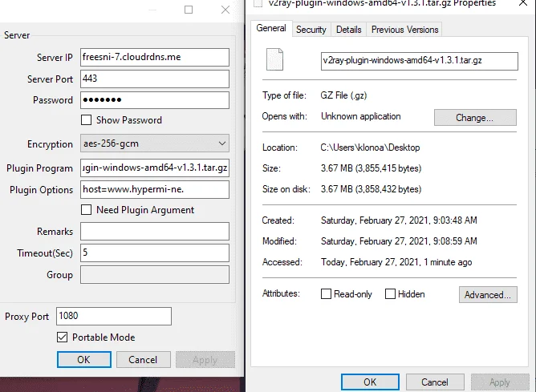Uncheck the Portable Mode checkbox

coord(63,337)
